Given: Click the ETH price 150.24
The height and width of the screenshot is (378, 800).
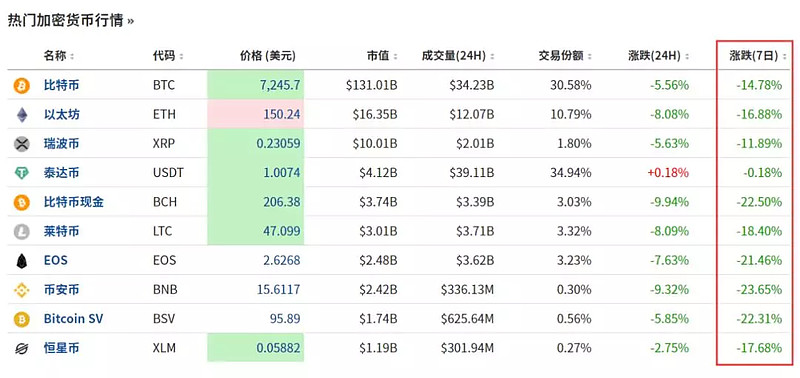Looking at the screenshot, I should pos(282,115).
